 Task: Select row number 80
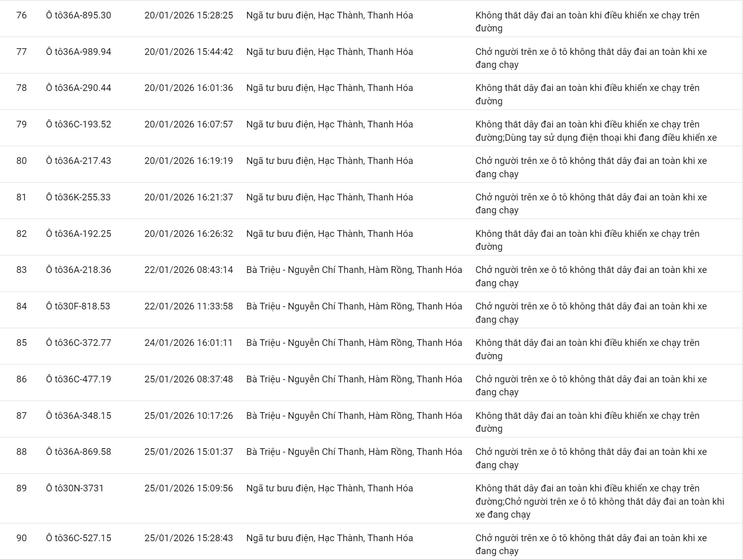pyautogui.click(x=22, y=161)
